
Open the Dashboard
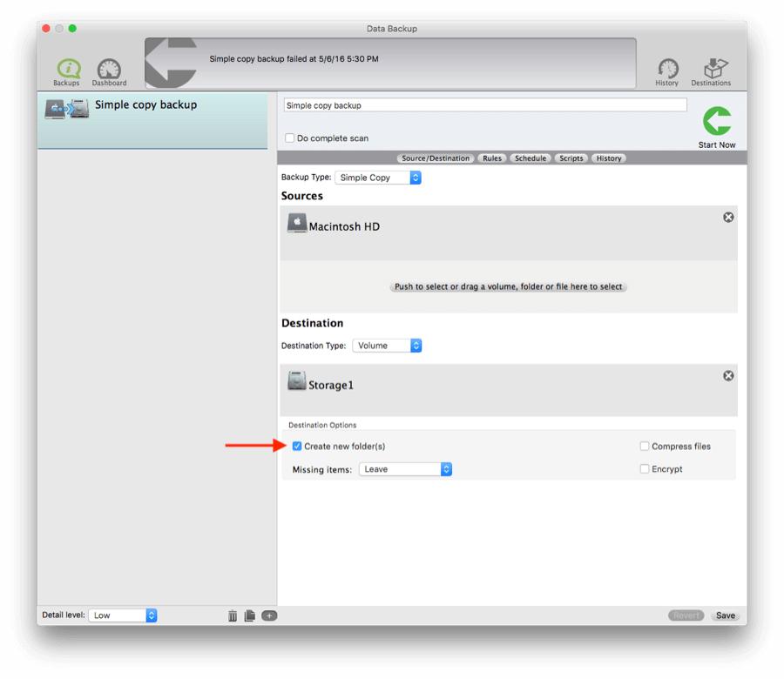tap(108, 70)
